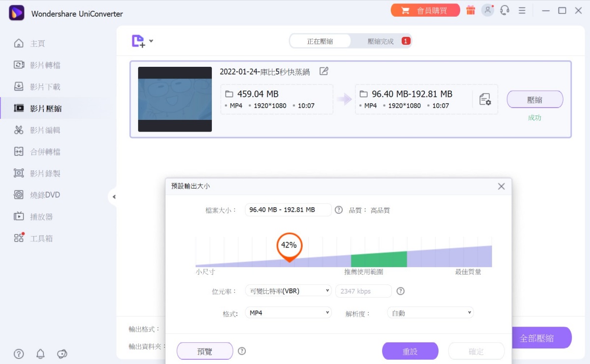
Task: Click the help icon next to file size
Action: tap(339, 210)
